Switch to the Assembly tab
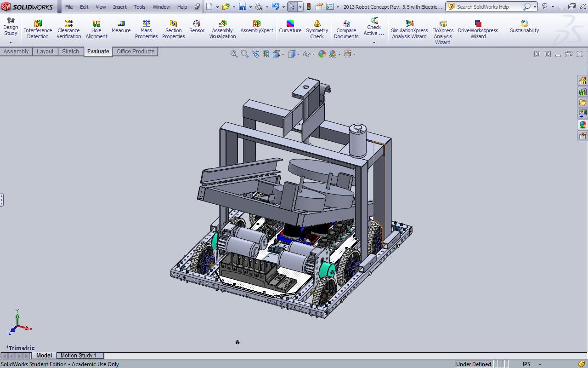The height and width of the screenshot is (368, 588). tap(16, 52)
